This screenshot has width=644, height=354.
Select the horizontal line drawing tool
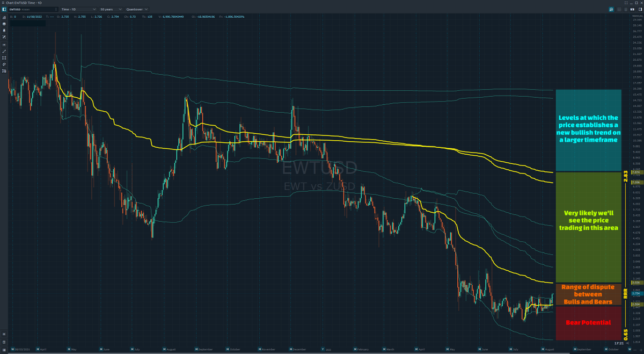click(4, 45)
